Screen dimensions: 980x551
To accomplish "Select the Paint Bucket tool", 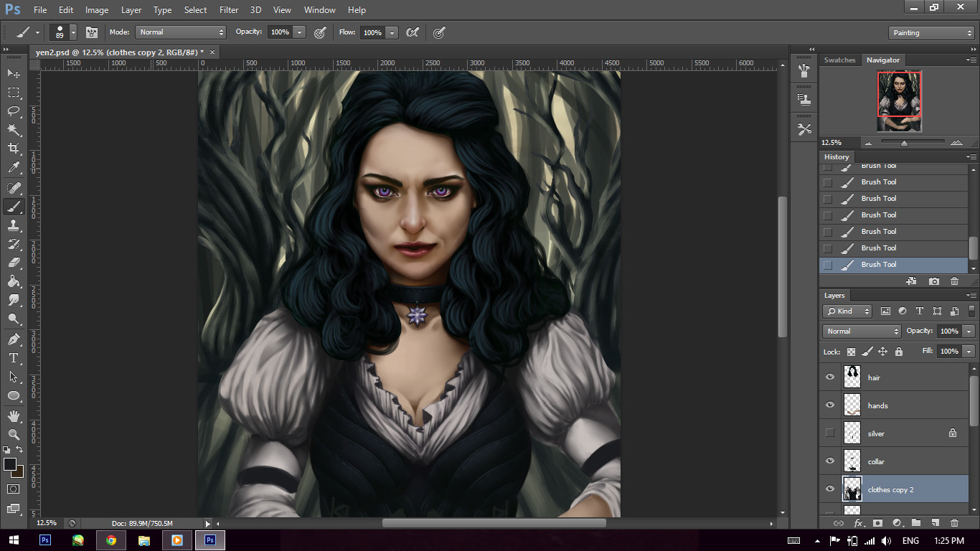I will [14, 281].
